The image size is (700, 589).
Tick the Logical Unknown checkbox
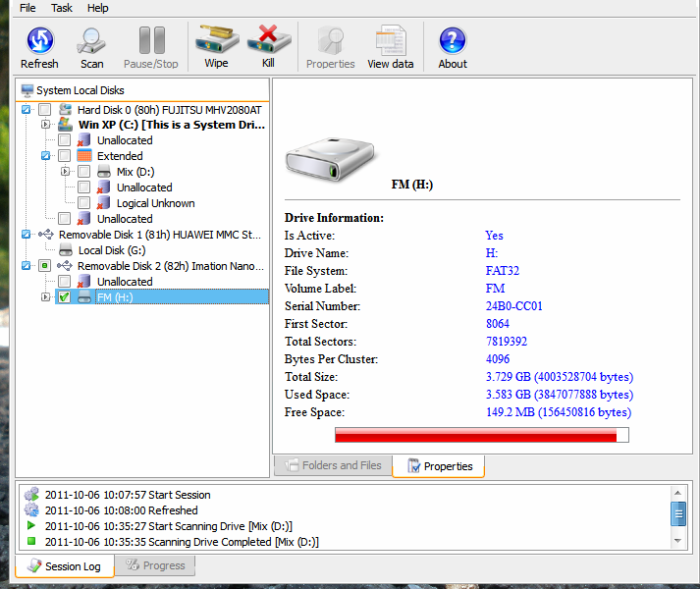click(83, 203)
